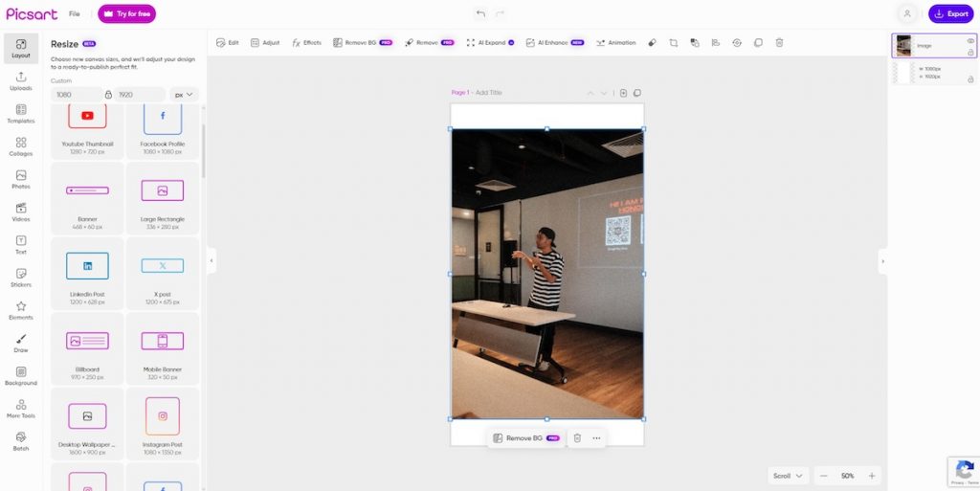The width and height of the screenshot is (980, 491).
Task: Duplicate Page 1 with the copy icon
Action: click(x=636, y=93)
